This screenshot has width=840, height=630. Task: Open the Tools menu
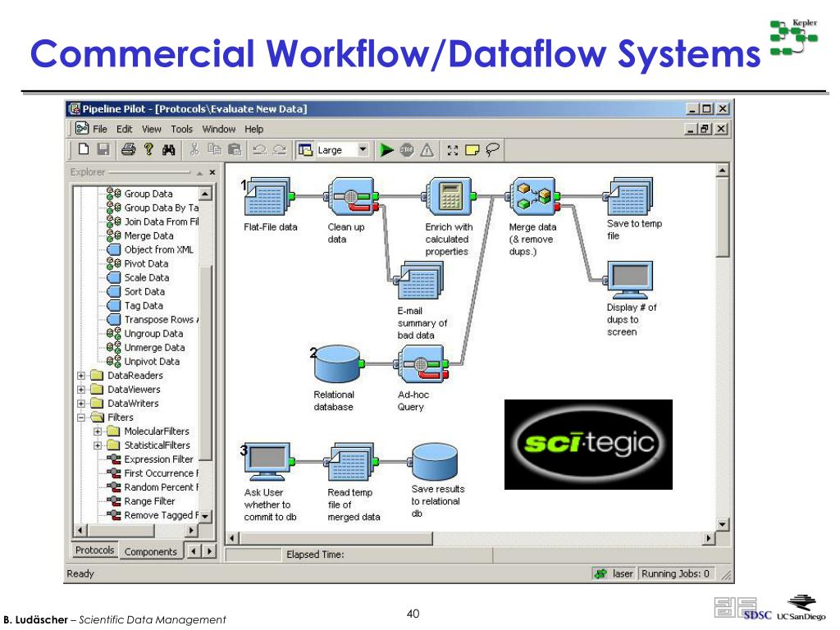tap(181, 129)
